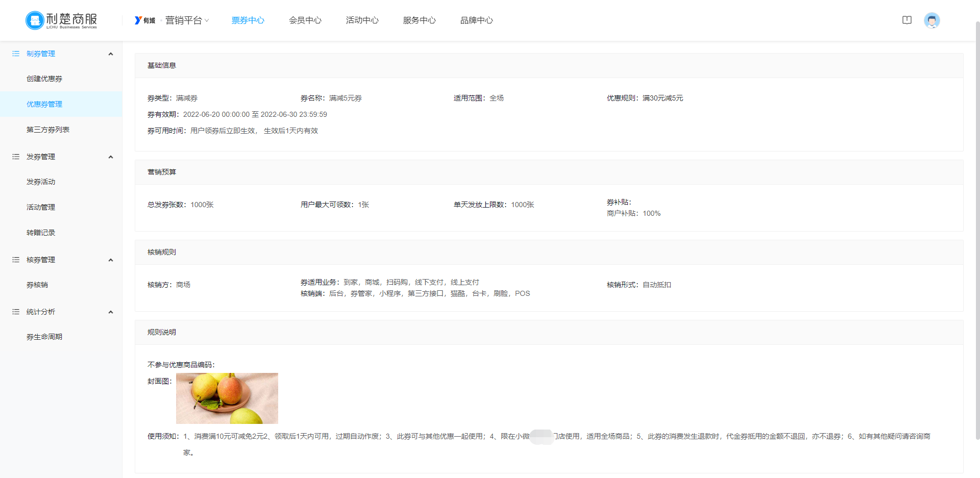Click the list icon beside 制券管理

16,54
